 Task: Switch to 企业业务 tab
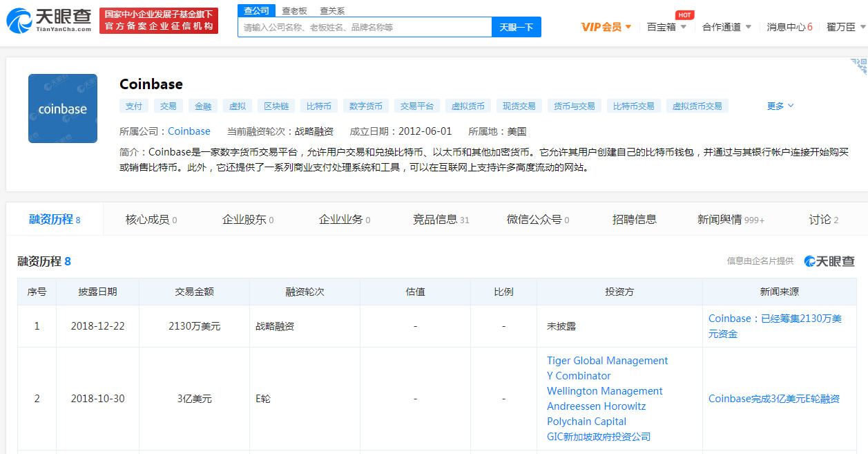(x=345, y=220)
